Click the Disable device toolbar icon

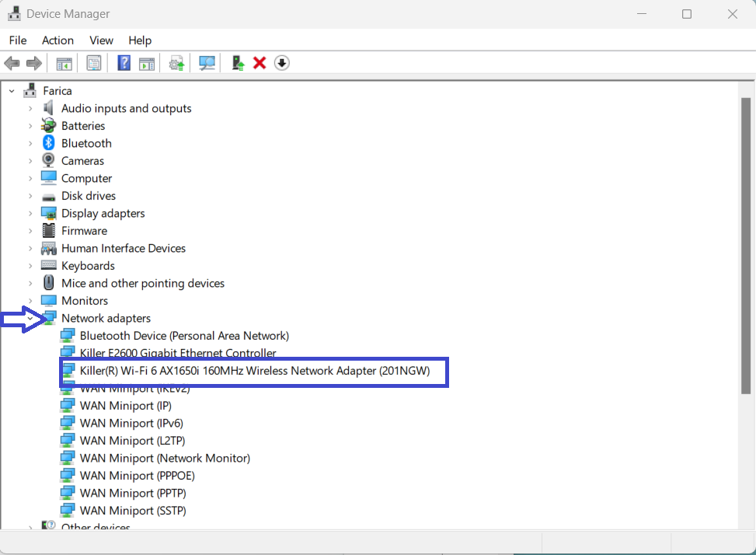(x=281, y=63)
